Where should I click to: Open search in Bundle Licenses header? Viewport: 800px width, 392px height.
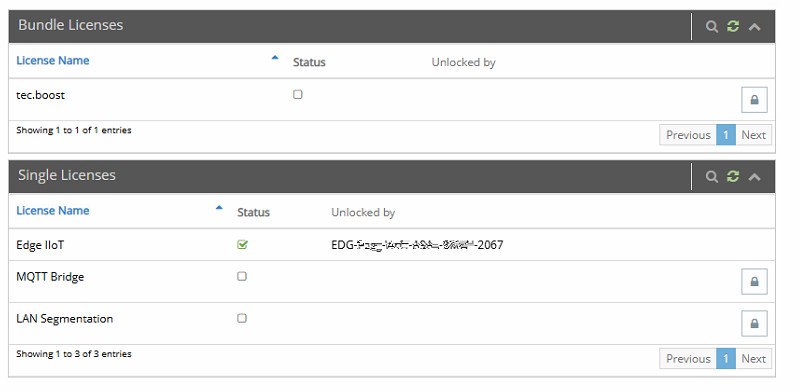point(711,27)
